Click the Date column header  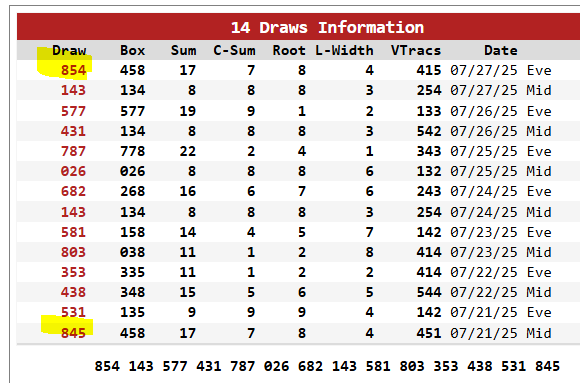[501, 50]
